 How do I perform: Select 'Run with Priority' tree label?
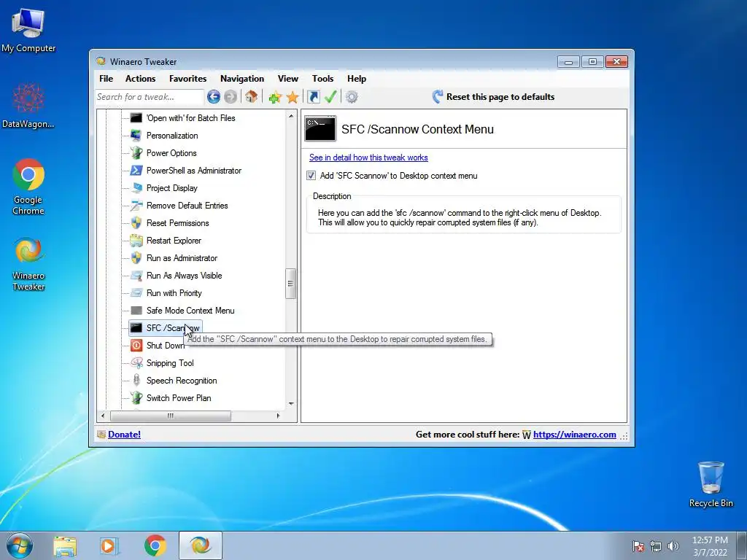coord(174,293)
